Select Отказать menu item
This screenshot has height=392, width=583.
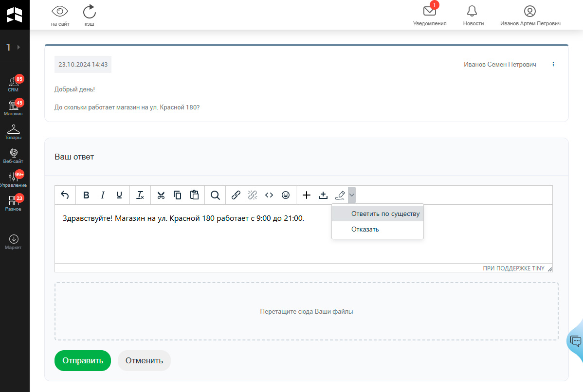click(x=377, y=229)
